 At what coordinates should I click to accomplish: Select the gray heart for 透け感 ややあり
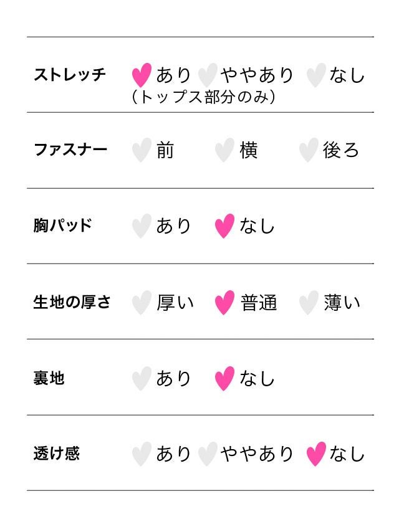pos(207,454)
